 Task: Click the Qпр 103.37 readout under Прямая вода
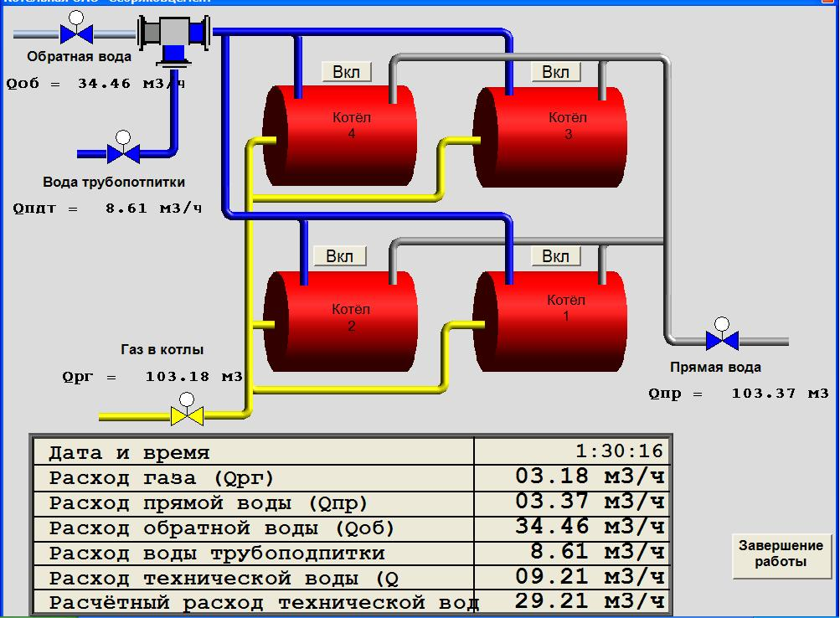tap(737, 393)
